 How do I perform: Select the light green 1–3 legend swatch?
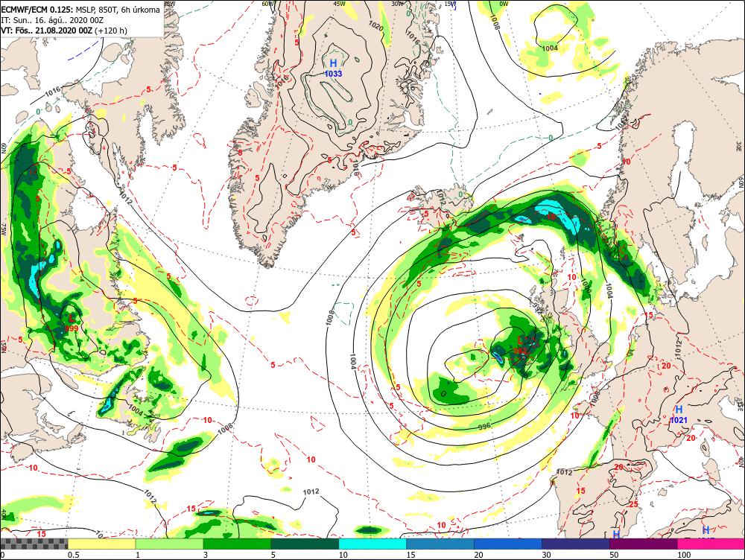tap(169, 544)
